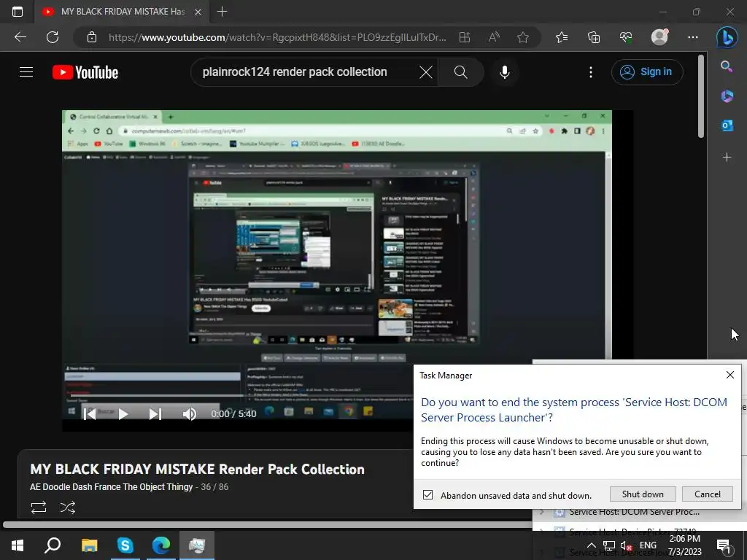Add this page to favorites
The image size is (747, 560).
tap(523, 37)
